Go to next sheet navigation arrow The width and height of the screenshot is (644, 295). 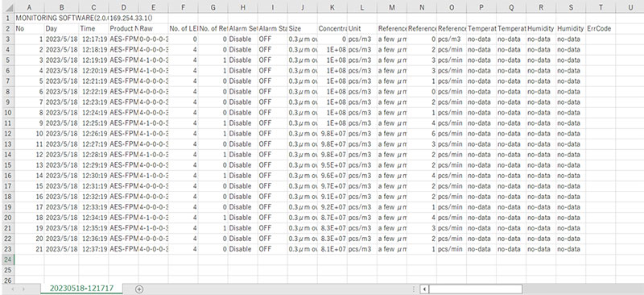coord(23,289)
